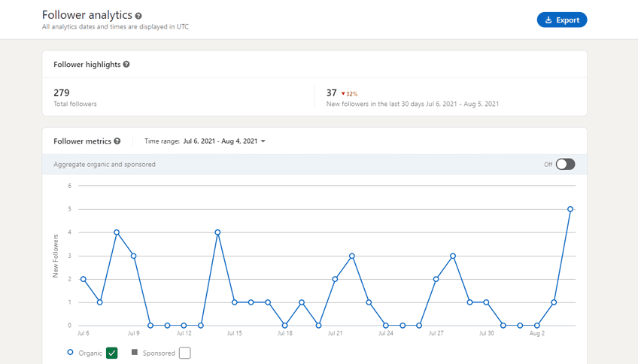638x364 pixels.
Task: Click the Jul 22 data point at three
Action: point(352,256)
